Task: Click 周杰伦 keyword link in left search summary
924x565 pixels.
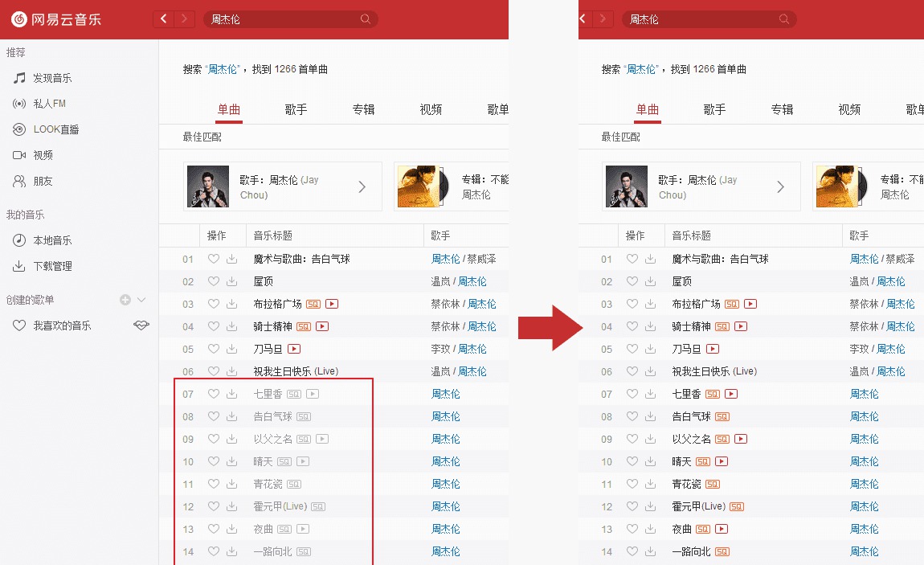Action: [222, 70]
